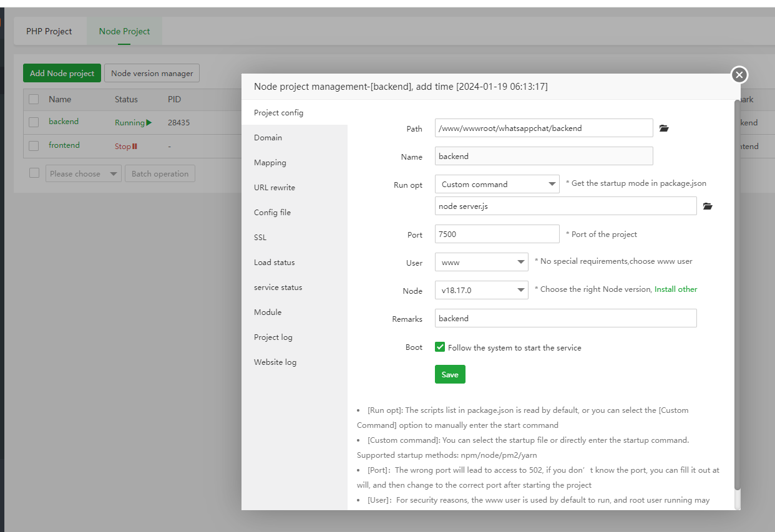Image resolution: width=775 pixels, height=532 pixels.
Task: Close the Node project management dialog
Action: 739,75
